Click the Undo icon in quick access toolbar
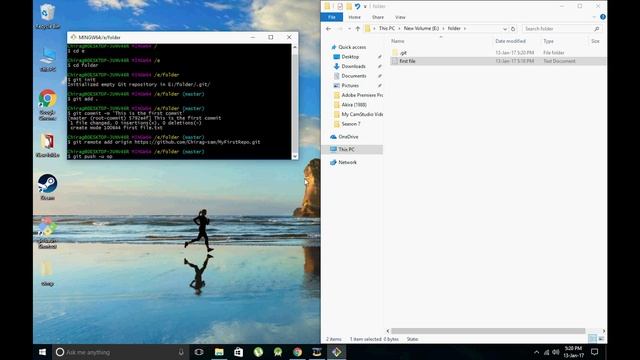This screenshot has width=640, height=360. pos(357,6)
